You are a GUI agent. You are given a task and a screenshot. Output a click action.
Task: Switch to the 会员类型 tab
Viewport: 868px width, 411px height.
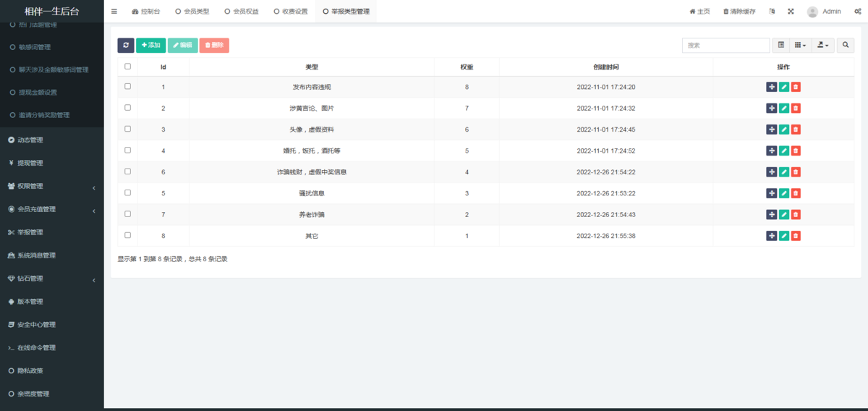click(192, 12)
